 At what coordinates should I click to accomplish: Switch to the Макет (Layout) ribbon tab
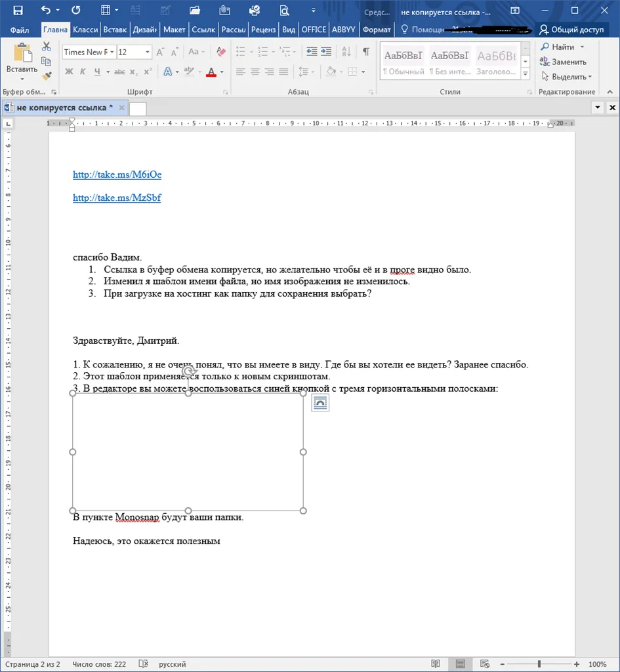(x=175, y=30)
